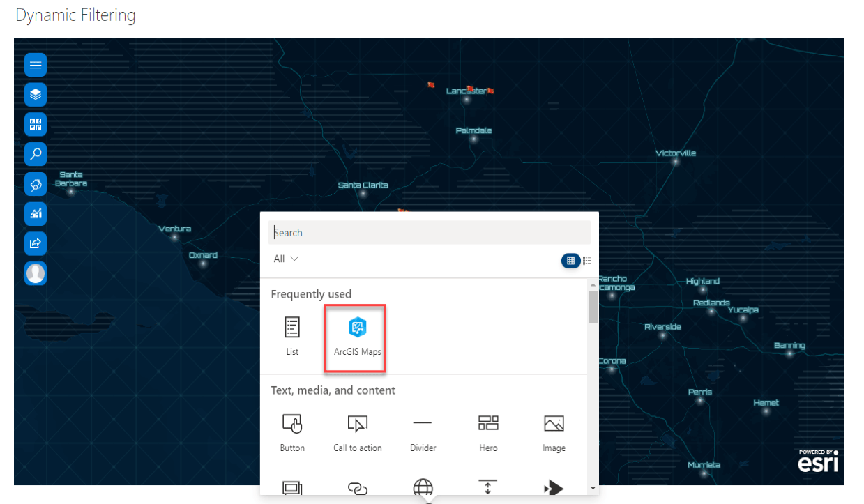The height and width of the screenshot is (504, 864).
Task: Click the Esri logo on the map
Action: click(x=819, y=461)
